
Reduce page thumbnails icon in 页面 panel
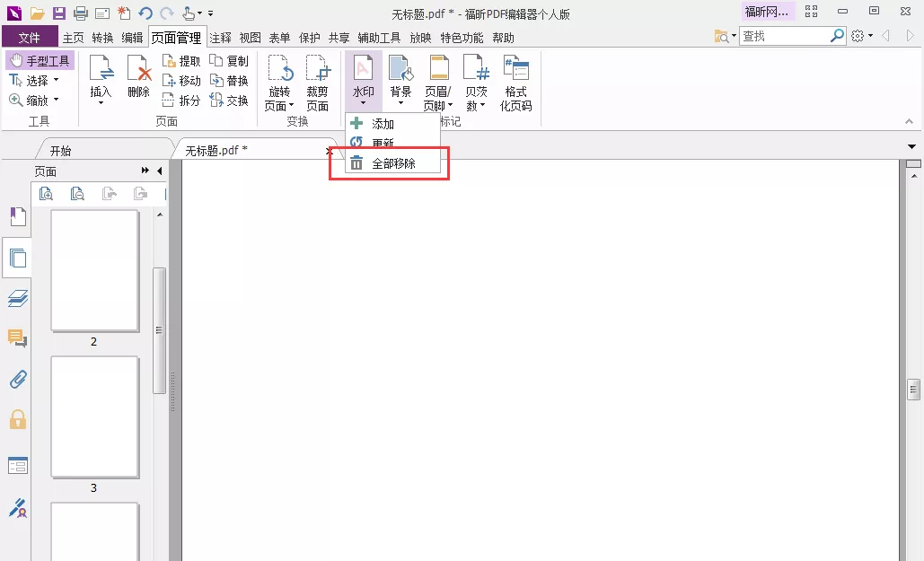coord(77,193)
